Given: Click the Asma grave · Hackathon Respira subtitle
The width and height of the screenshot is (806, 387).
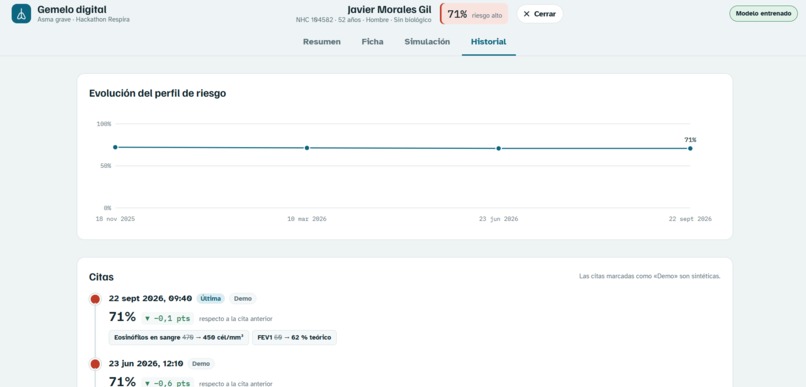Looking at the screenshot, I should (83, 20).
